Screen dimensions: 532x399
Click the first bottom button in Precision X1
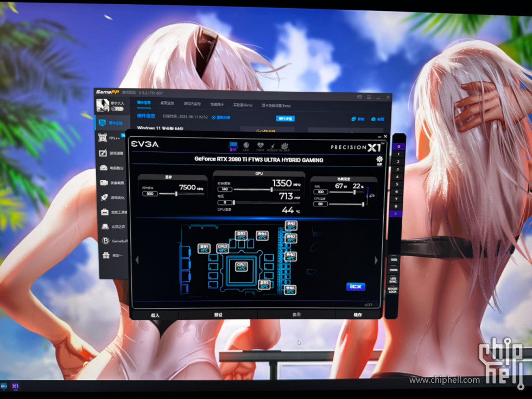click(x=155, y=315)
